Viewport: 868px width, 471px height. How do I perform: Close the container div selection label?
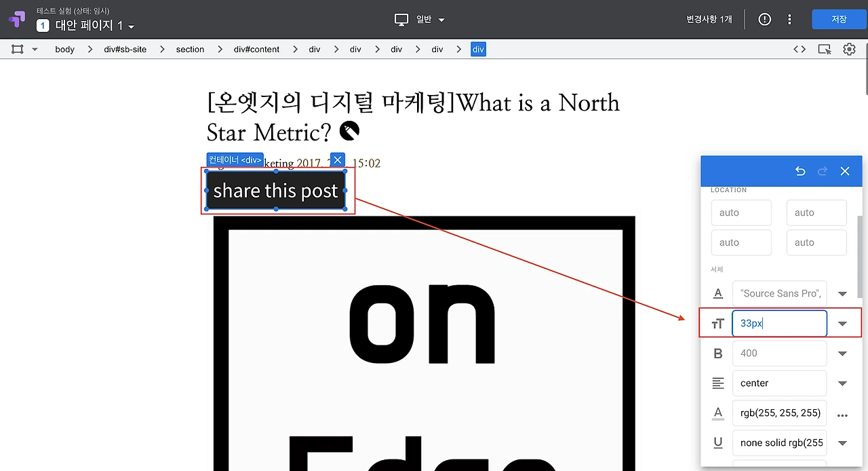[x=337, y=160]
